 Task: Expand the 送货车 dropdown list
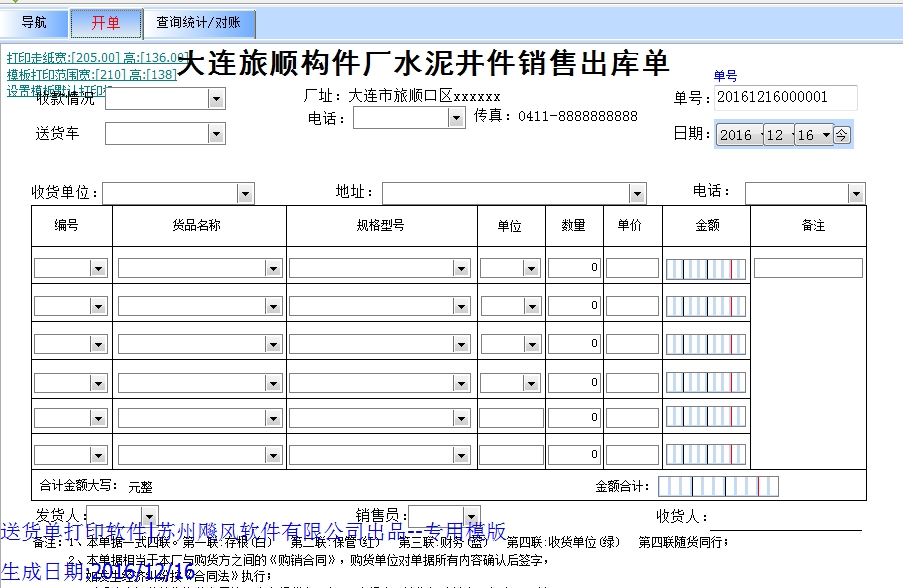tap(216, 134)
